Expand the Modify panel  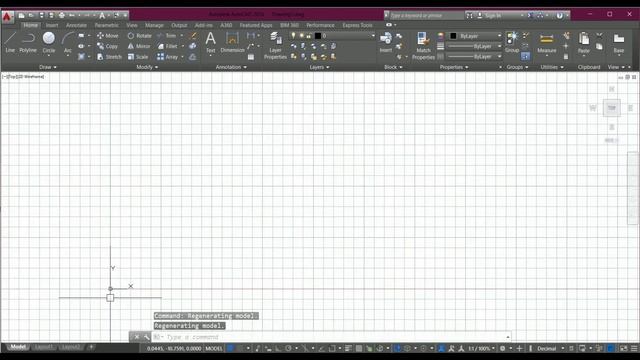(147, 67)
